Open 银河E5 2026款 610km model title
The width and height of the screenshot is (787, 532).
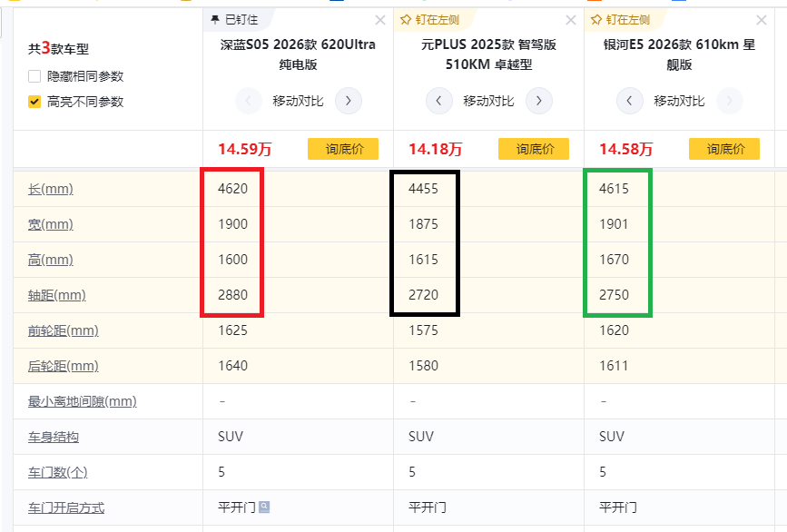680,54
